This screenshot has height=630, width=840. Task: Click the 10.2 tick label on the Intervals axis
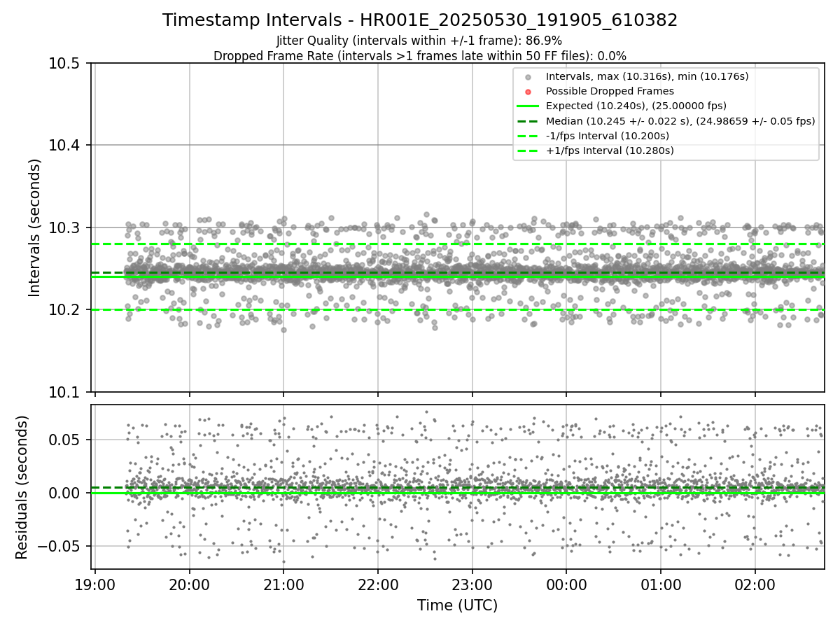65,310
